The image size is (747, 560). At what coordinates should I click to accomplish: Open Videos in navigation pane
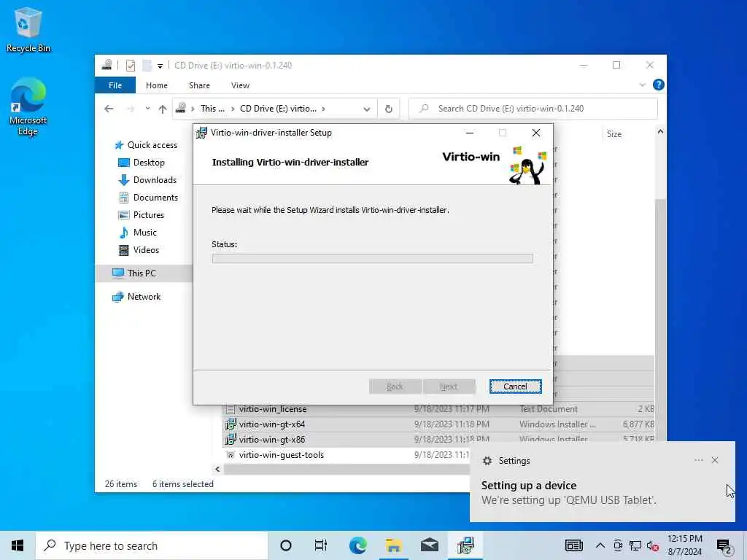click(x=138, y=250)
